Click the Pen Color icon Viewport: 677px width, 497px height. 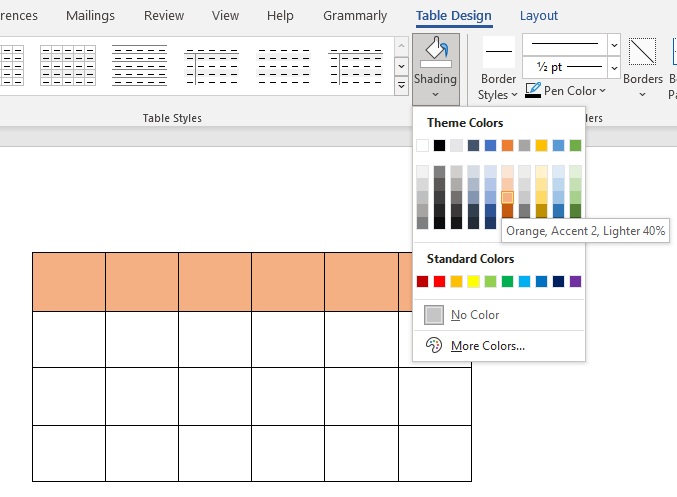[533, 91]
